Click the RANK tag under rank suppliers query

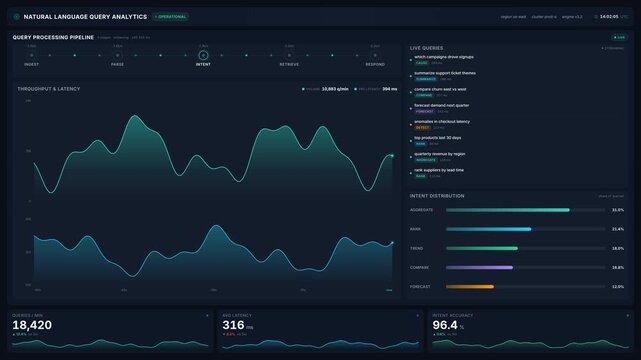tap(420, 176)
